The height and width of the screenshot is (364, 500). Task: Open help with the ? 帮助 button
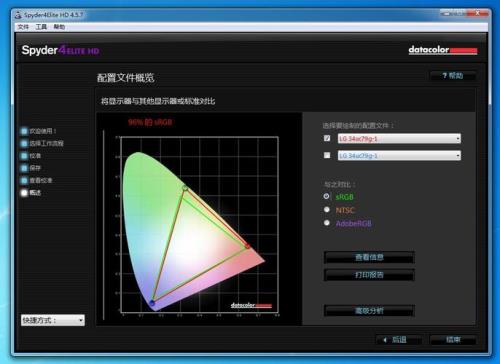pyautogui.click(x=453, y=76)
